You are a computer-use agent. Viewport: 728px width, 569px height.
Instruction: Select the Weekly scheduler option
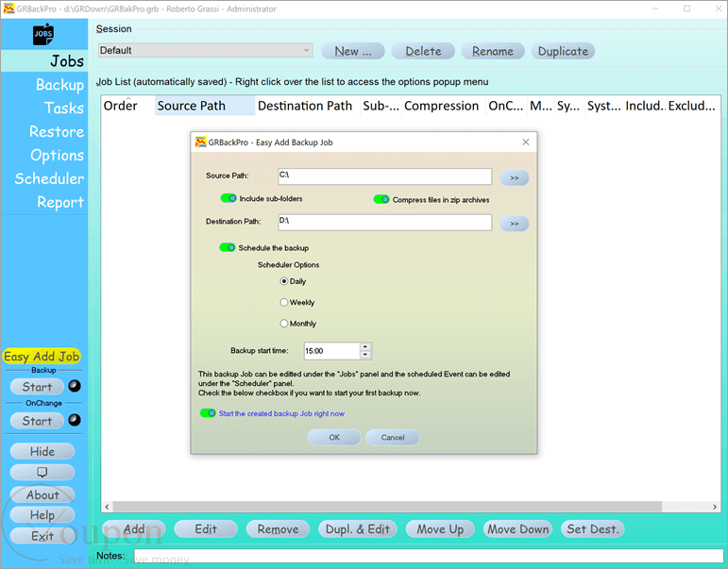283,303
